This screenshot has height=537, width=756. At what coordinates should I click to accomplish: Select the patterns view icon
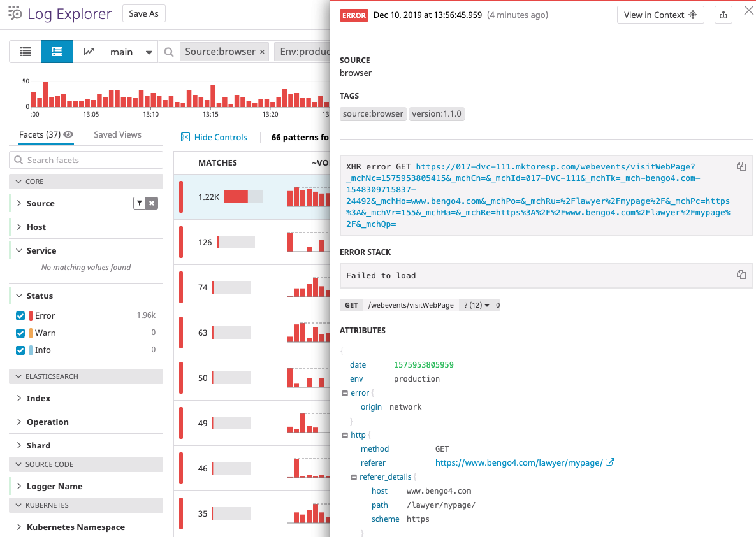(57, 52)
